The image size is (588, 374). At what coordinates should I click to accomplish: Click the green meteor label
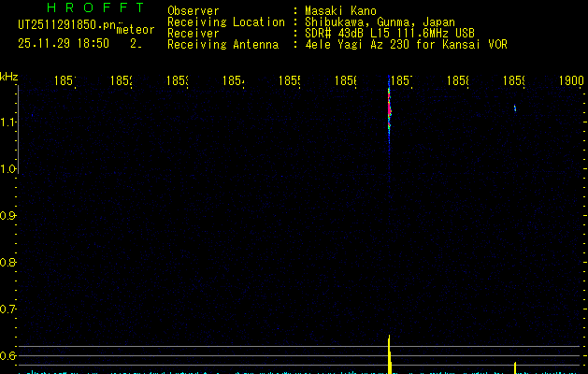[x=136, y=30]
